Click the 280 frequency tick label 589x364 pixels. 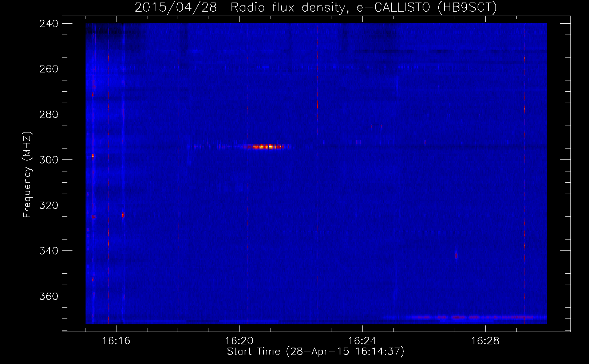pos(49,115)
